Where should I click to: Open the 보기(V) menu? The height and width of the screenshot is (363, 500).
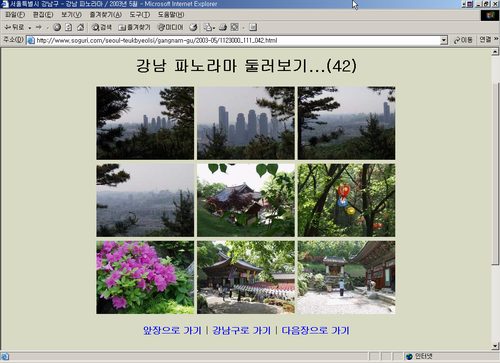click(x=71, y=15)
